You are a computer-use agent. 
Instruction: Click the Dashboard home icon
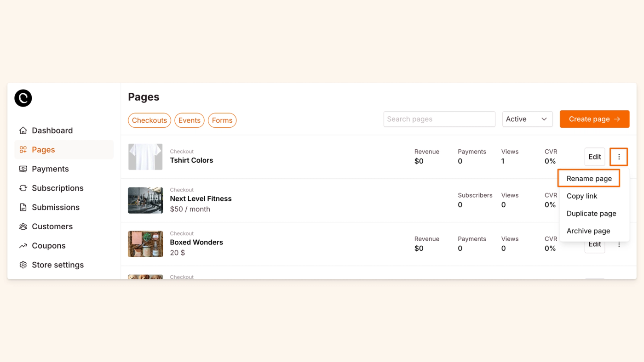[x=23, y=130]
